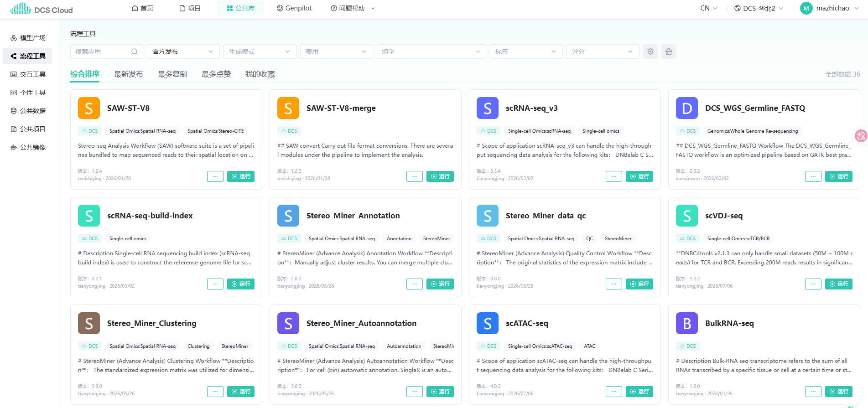Image resolution: width=868 pixels, height=408 pixels.
Task: Open 交互工具 in the sidebar
Action: (x=27, y=74)
